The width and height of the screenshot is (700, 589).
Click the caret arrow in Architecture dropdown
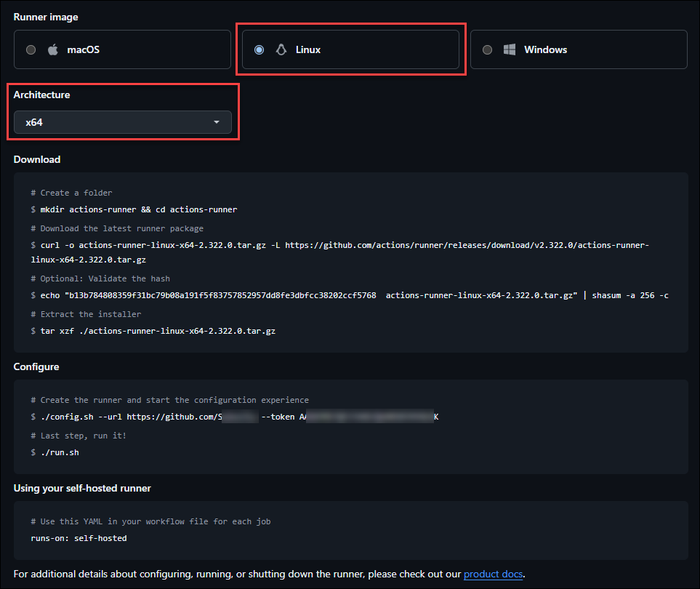coord(216,122)
